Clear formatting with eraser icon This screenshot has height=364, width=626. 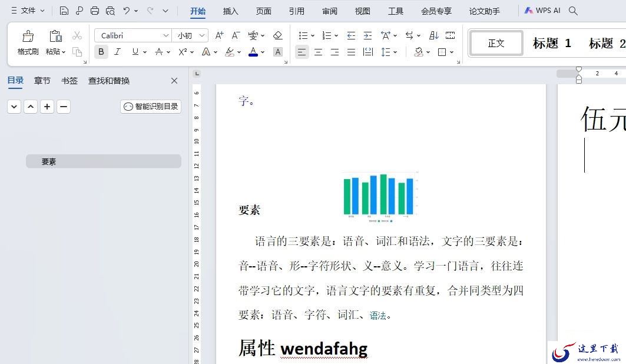[x=277, y=35]
